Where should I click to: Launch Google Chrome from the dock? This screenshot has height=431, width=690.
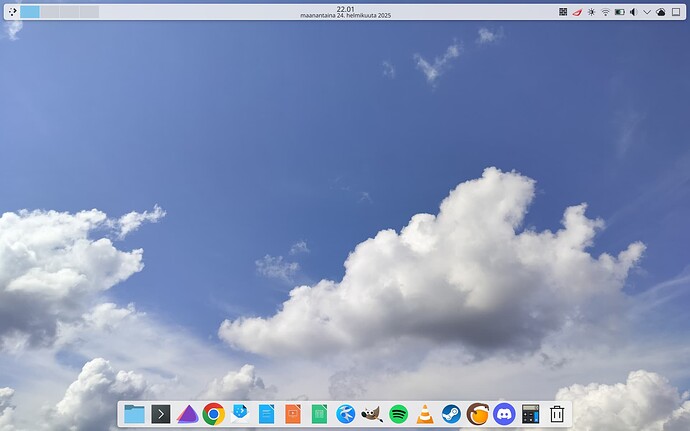pos(214,414)
